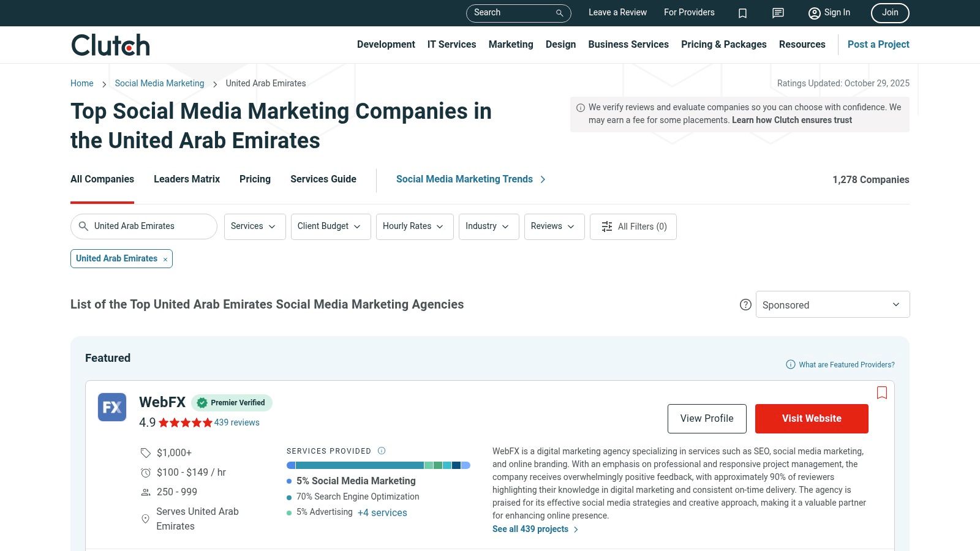Open the Marketing menu

[510, 45]
